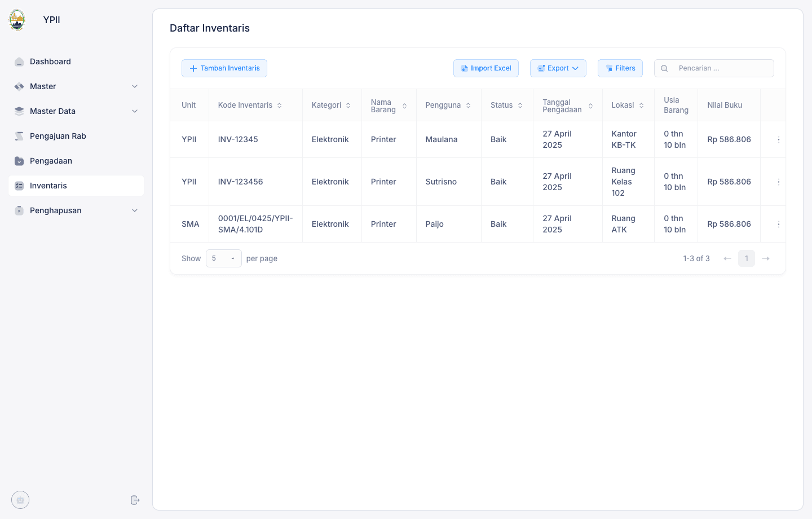This screenshot has width=812, height=519.
Task: Select the Pengajuan Rab menu item
Action: point(76,136)
